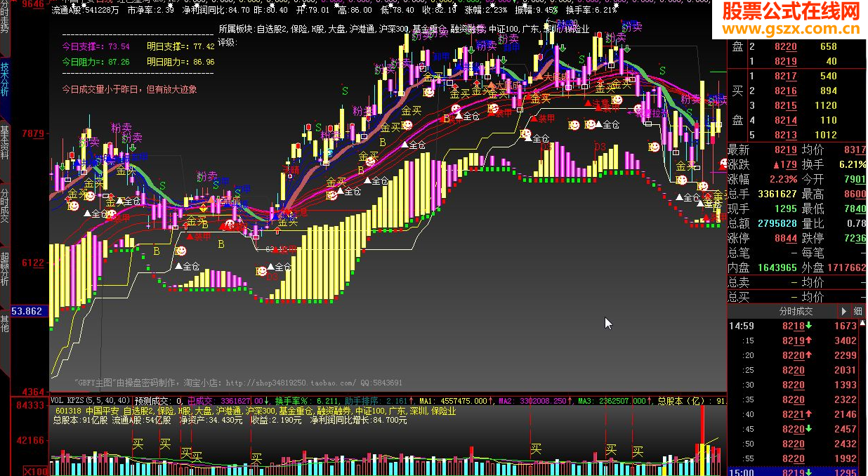Click the buy level 2 row 8216 894
Image resolution: width=868 pixels, height=476 pixels.
pyautogui.click(x=796, y=91)
